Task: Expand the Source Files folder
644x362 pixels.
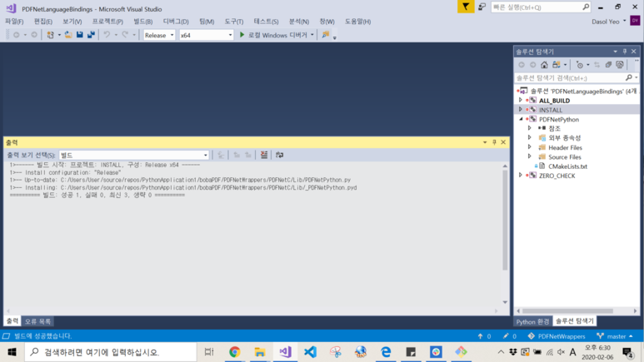Action: (x=530, y=156)
